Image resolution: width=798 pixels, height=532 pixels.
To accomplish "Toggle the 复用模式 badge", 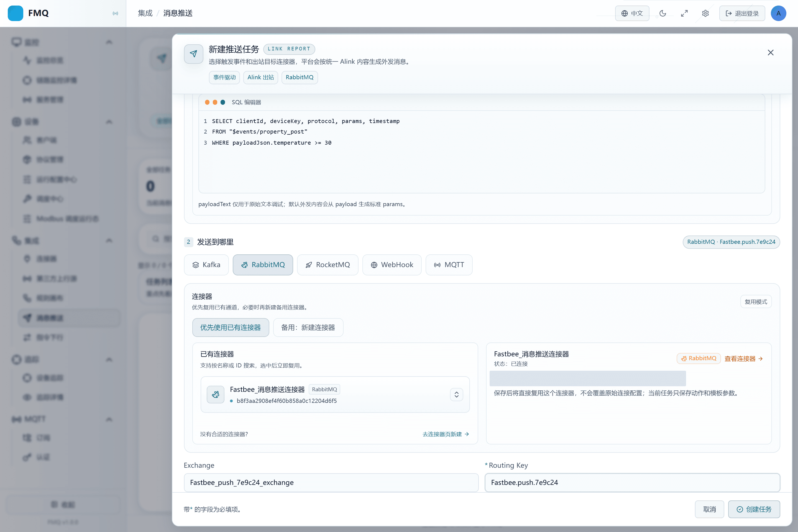I will click(756, 302).
